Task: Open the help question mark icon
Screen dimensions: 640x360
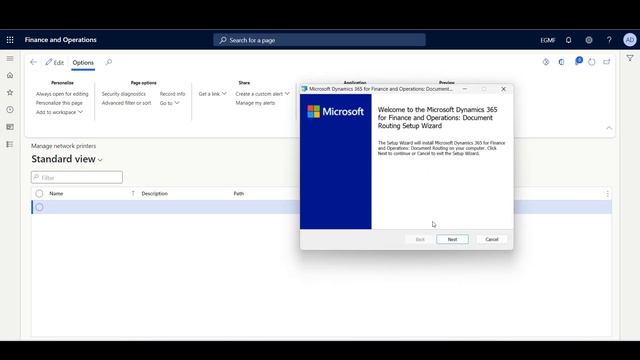Action: [609, 40]
